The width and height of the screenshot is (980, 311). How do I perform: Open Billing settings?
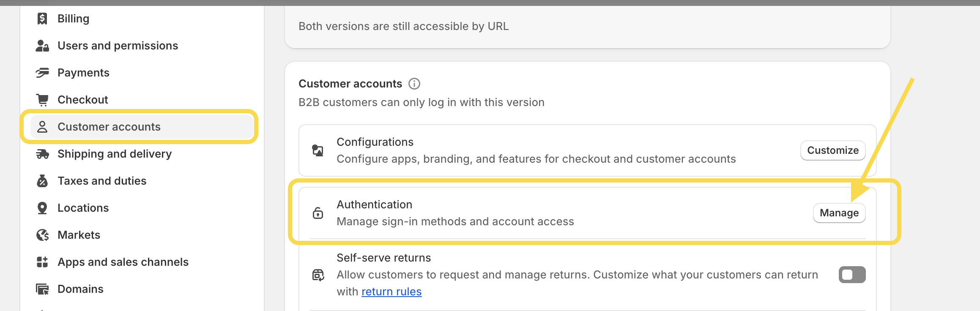click(74, 19)
